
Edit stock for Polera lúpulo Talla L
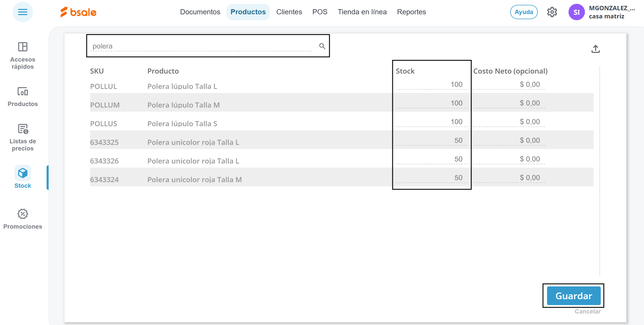pyautogui.click(x=431, y=85)
